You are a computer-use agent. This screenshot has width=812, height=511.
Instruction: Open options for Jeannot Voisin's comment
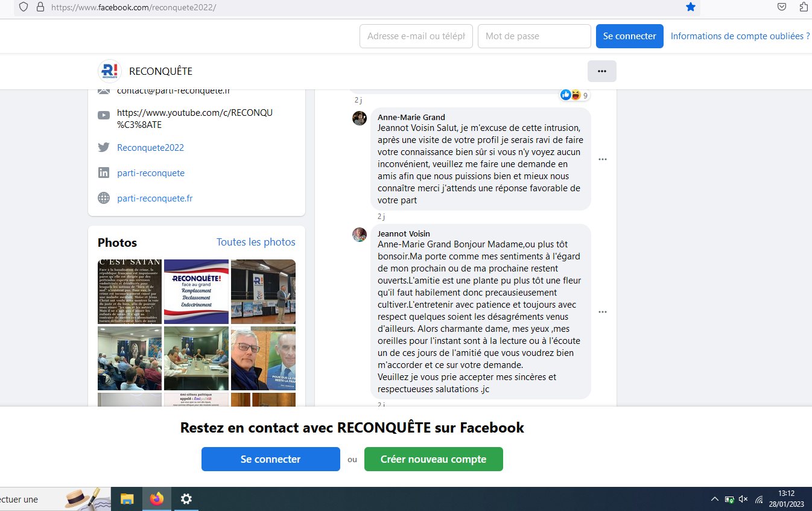[x=602, y=312]
